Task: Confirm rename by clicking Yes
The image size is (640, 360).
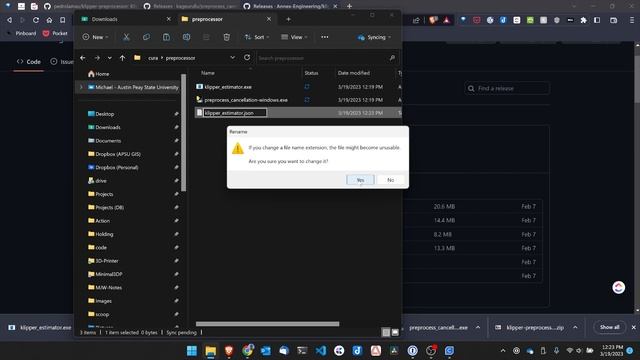Action: pyautogui.click(x=360, y=180)
